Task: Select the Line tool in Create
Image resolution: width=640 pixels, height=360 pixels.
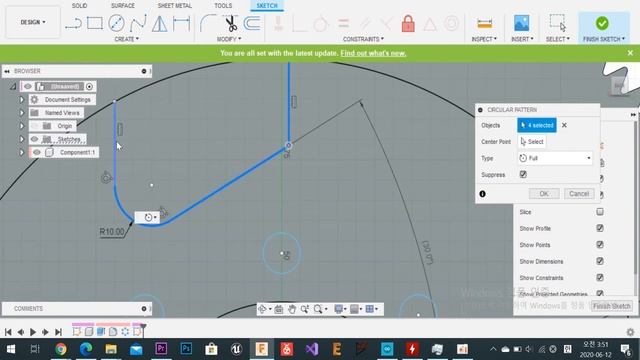Action: (x=73, y=24)
